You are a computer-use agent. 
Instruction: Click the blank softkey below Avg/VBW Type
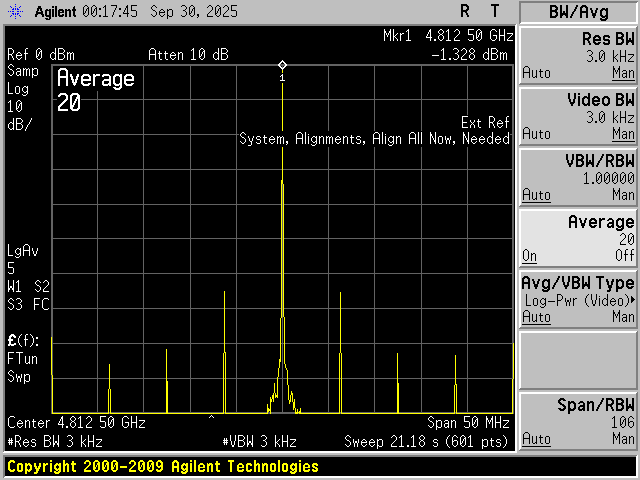coord(578,361)
